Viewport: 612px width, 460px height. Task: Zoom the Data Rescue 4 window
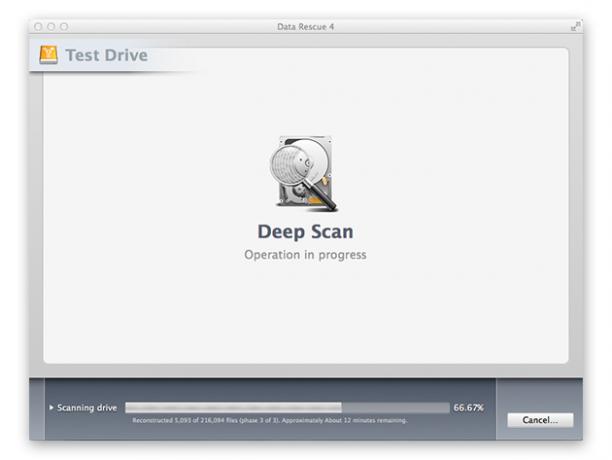(64, 27)
